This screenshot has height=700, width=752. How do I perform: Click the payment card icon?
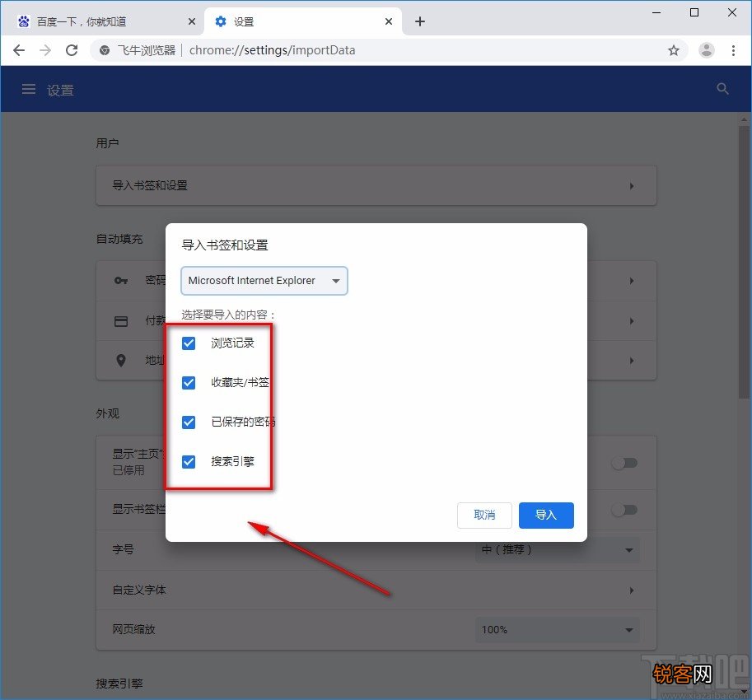click(x=121, y=321)
